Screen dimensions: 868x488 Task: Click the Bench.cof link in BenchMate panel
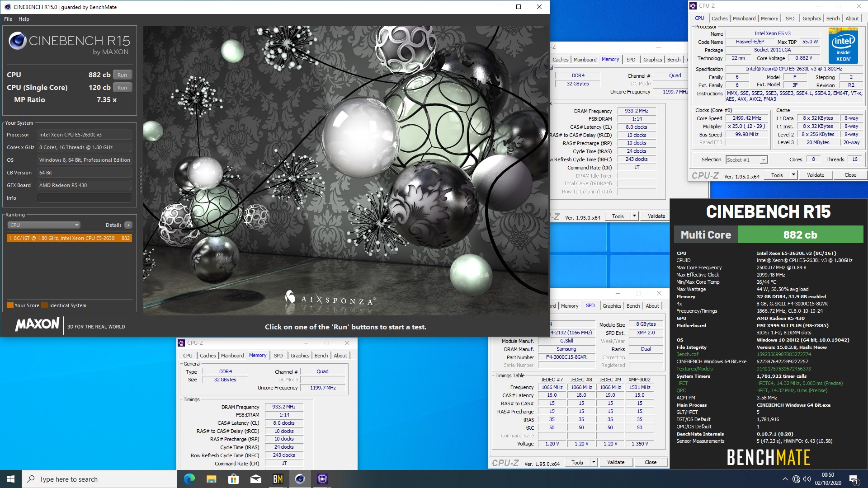(x=687, y=354)
